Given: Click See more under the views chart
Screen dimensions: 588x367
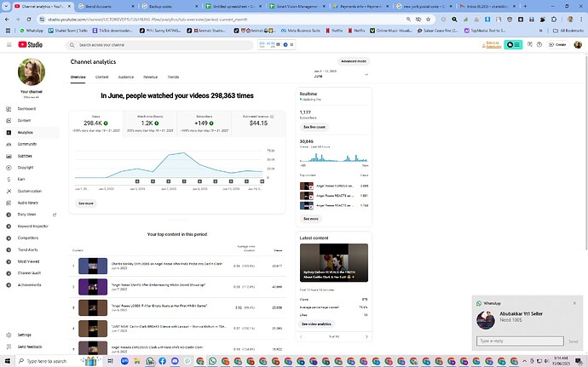Looking at the screenshot, I should pos(86,204).
